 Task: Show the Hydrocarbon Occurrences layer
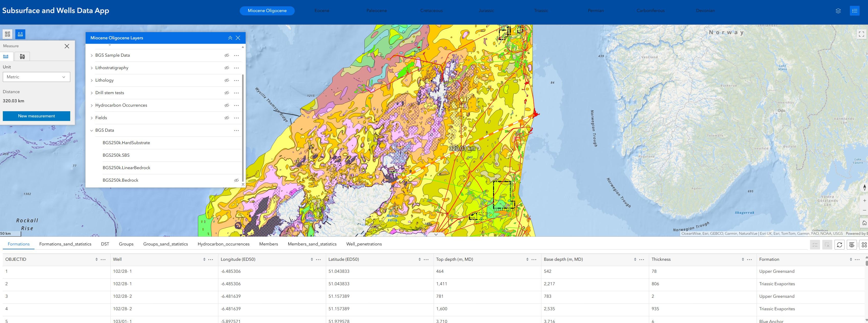[227, 105]
